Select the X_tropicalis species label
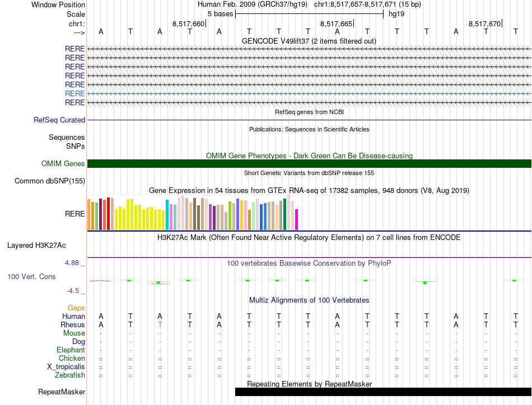The height and width of the screenshot is (405, 532). [x=66, y=366]
